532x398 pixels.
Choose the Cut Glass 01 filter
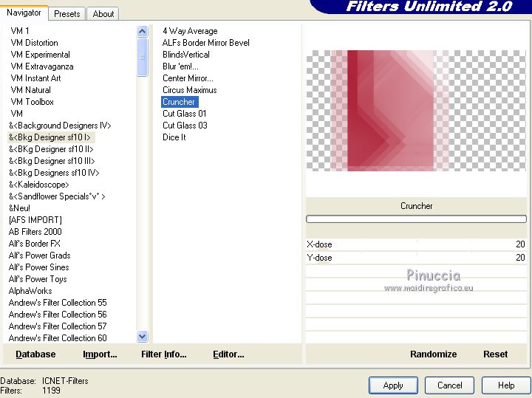point(184,114)
